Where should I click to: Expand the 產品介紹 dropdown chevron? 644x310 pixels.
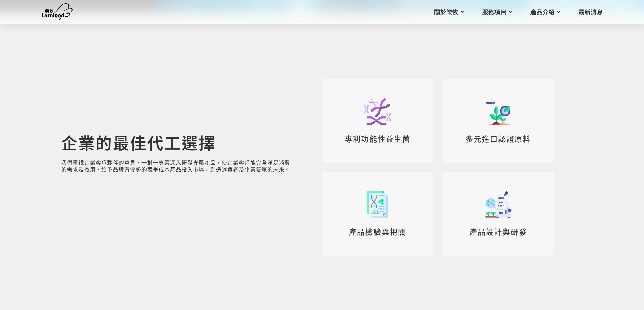(x=559, y=12)
